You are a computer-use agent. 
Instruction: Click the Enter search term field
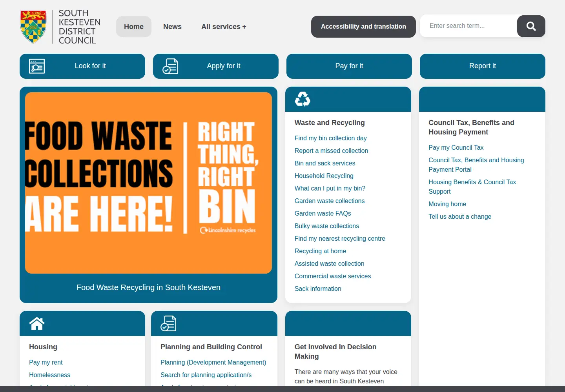468,26
